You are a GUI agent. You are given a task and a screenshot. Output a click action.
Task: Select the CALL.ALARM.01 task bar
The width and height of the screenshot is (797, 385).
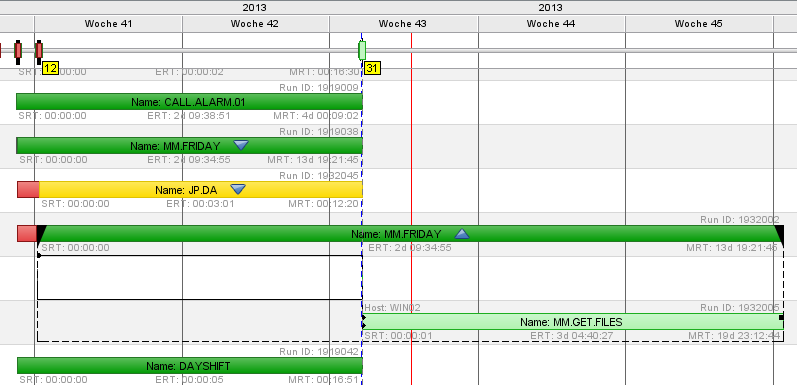point(189,102)
